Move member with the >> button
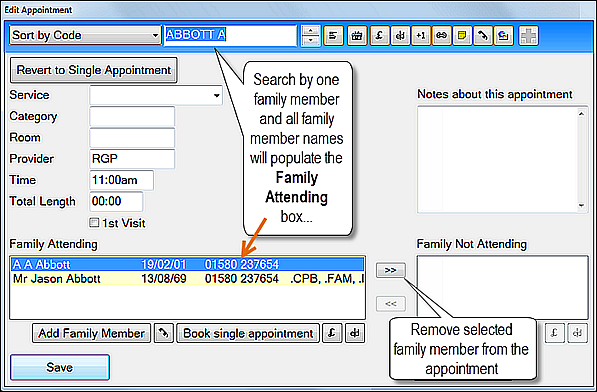This screenshot has height=392, width=597. 391,270
